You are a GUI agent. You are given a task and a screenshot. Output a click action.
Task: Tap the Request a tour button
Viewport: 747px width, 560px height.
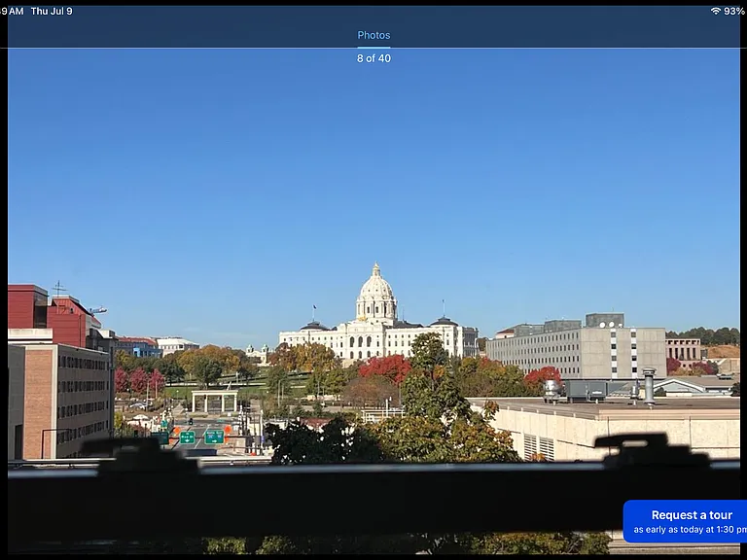click(685, 521)
